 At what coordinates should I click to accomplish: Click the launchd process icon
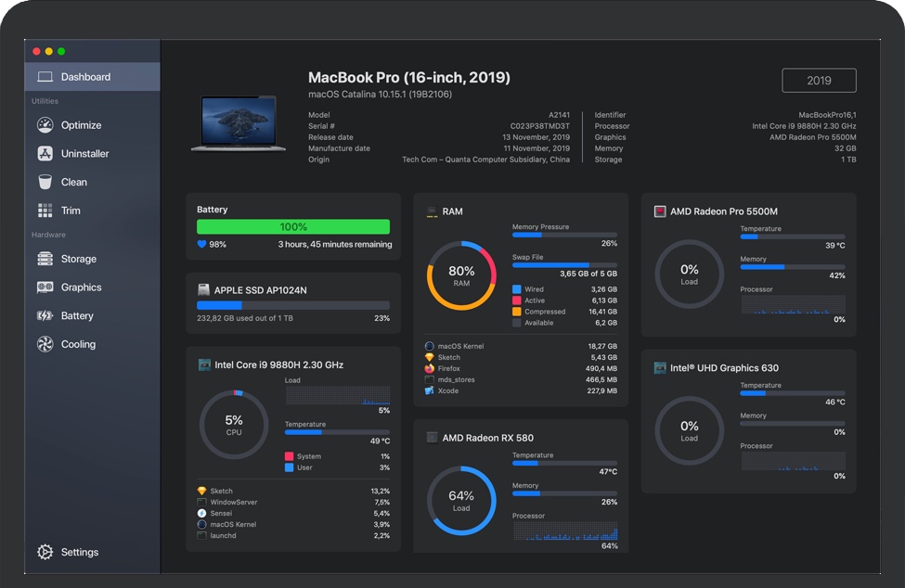(x=201, y=535)
